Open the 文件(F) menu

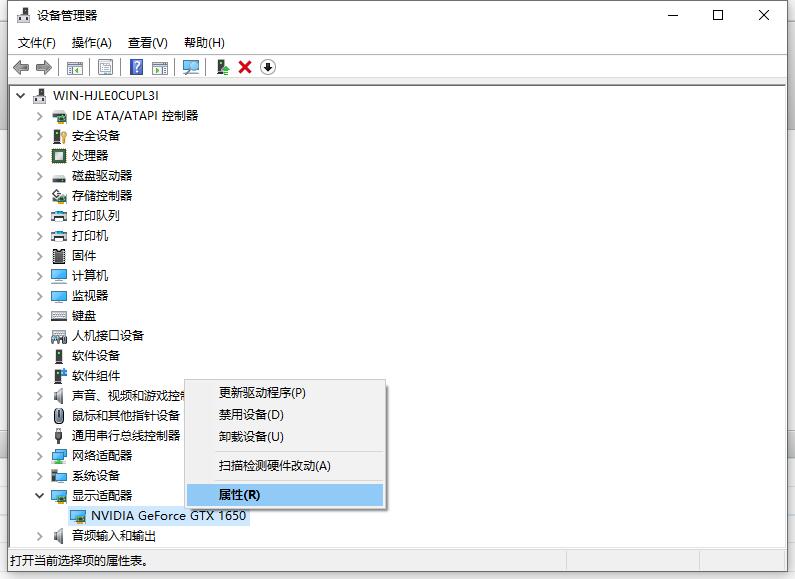pyautogui.click(x=37, y=43)
